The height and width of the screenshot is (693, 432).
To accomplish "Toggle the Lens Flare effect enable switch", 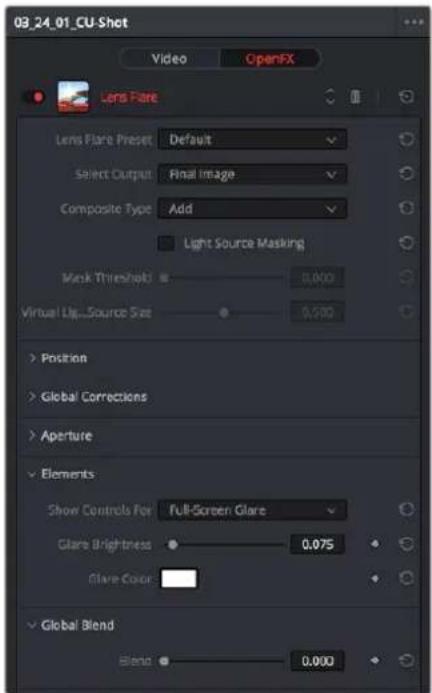I will coord(35,96).
